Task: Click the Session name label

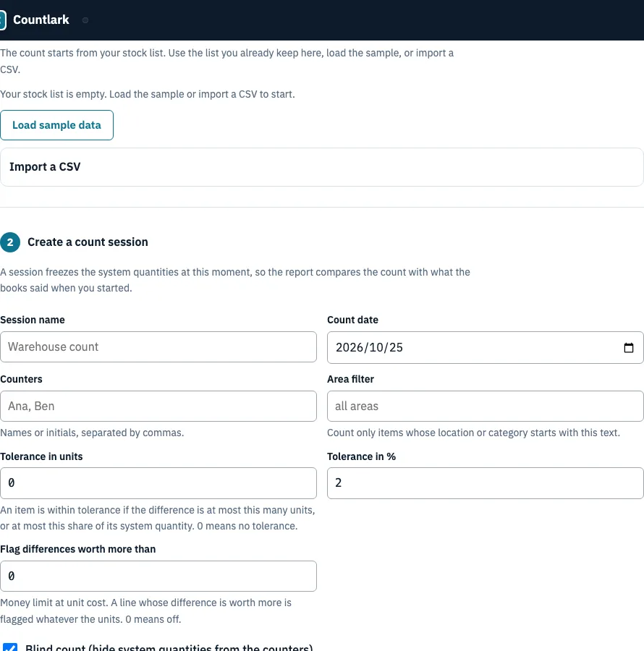Action: pyautogui.click(x=33, y=320)
